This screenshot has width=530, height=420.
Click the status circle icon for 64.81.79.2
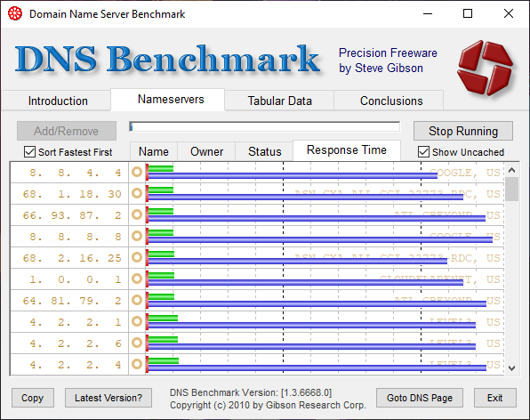point(137,300)
